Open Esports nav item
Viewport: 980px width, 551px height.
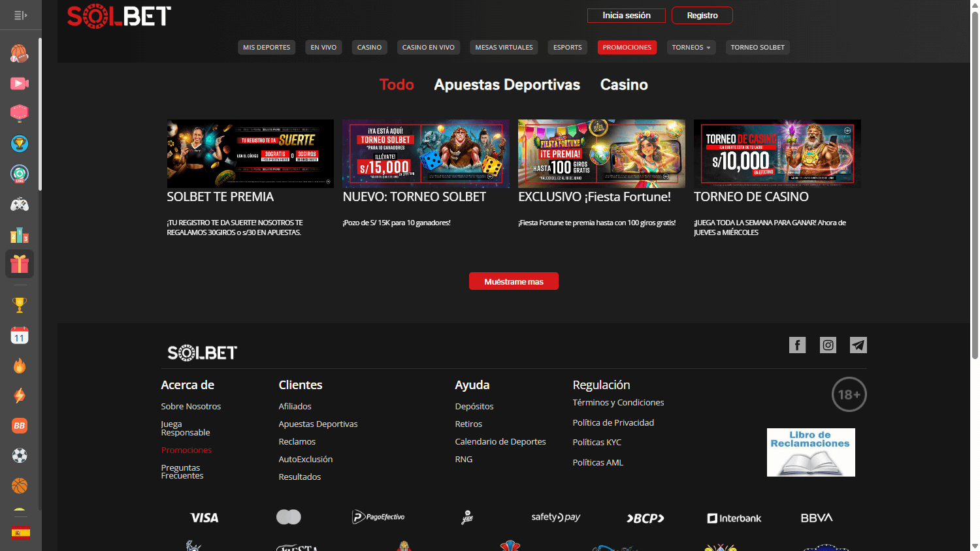[x=568, y=47]
